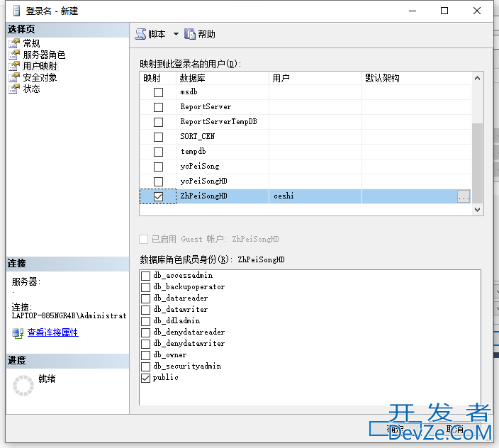Select the ZhPeiSongHD database name

point(203,196)
